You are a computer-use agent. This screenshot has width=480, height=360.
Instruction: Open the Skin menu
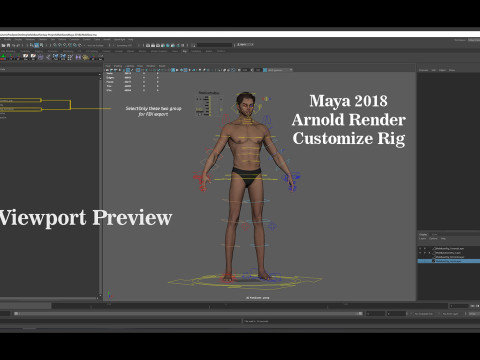[53, 39]
